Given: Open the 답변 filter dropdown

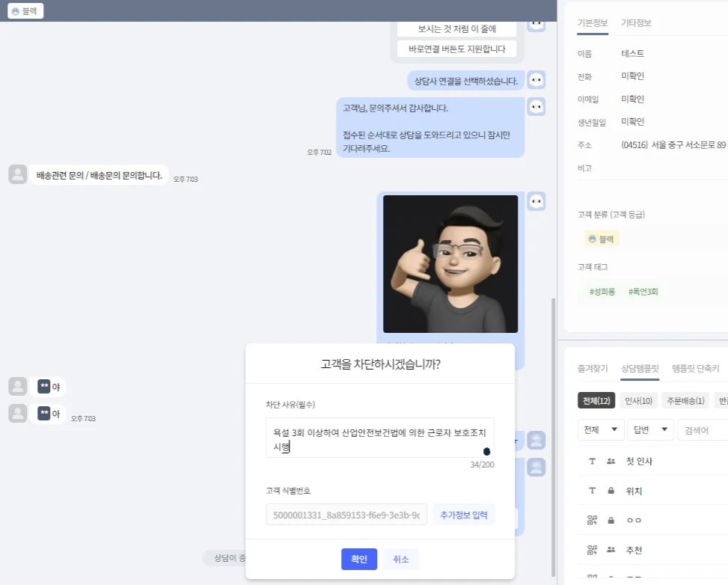Looking at the screenshot, I should point(649,429).
